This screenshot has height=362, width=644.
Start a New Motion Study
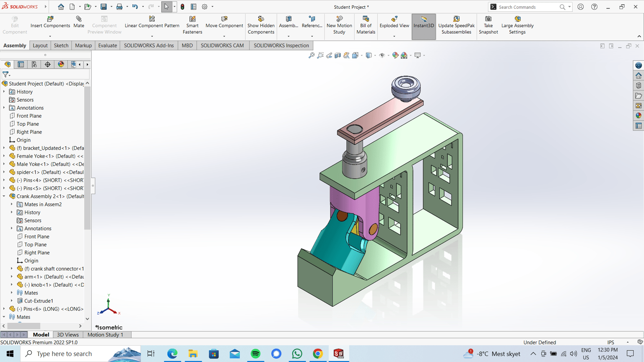(x=339, y=25)
